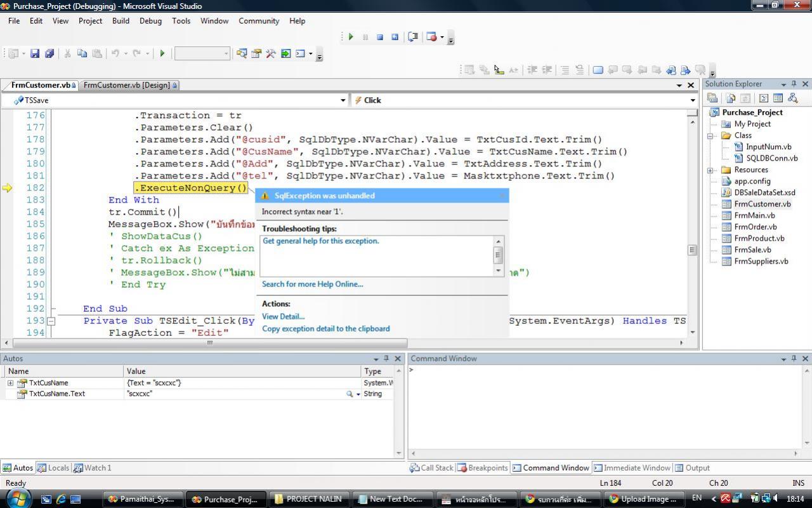Screen dimensions: 812x508
Task: Toggle auto-hide pin on Command Window panel
Action: click(794, 359)
